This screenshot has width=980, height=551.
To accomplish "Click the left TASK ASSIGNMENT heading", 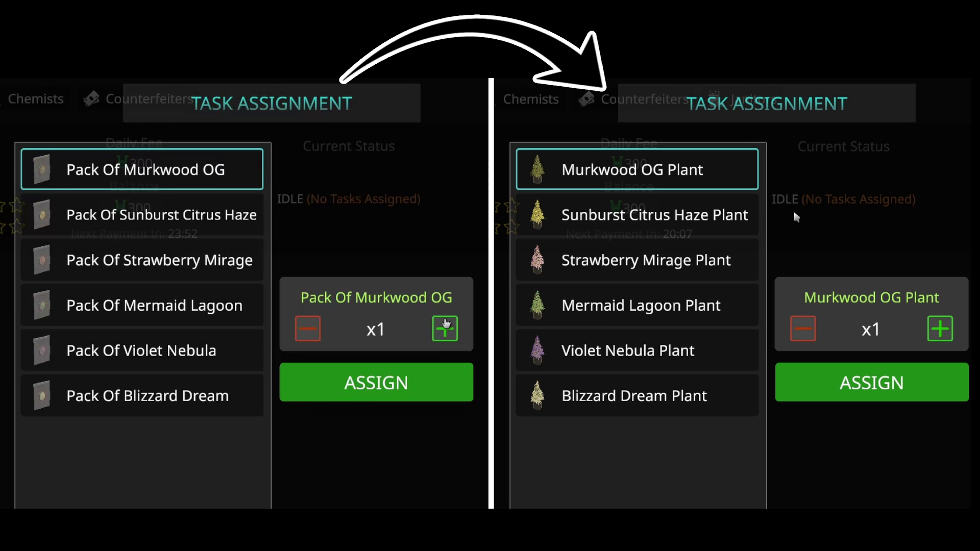I will (x=272, y=104).
